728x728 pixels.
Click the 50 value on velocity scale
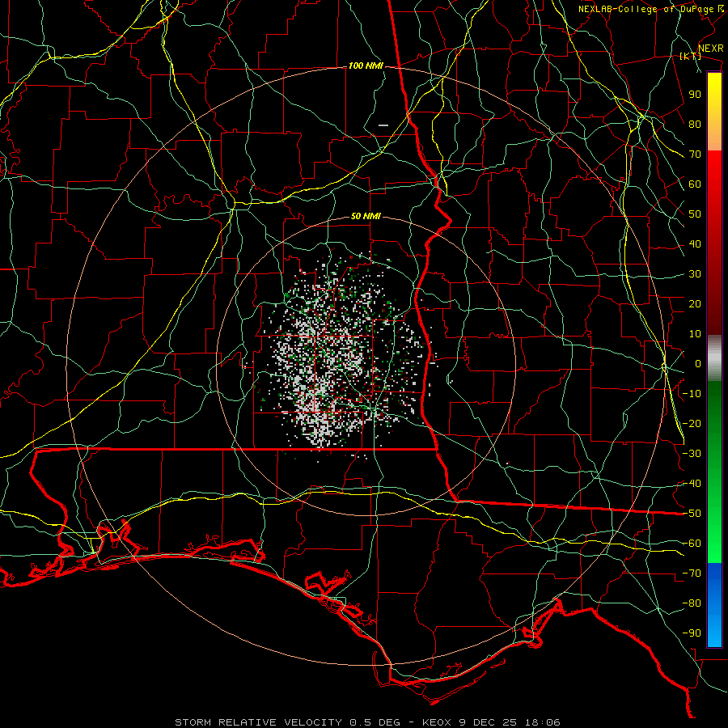pos(695,214)
